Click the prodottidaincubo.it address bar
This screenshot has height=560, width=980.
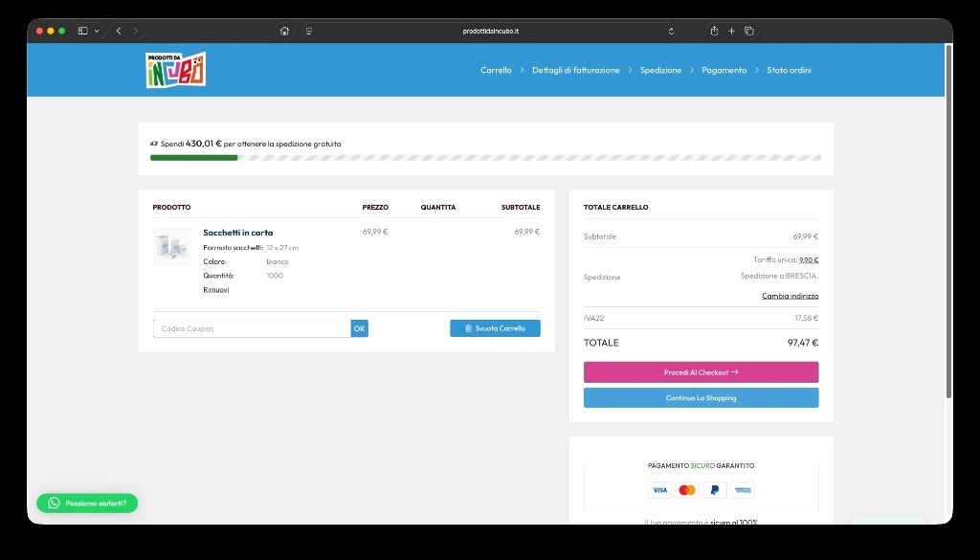491,31
